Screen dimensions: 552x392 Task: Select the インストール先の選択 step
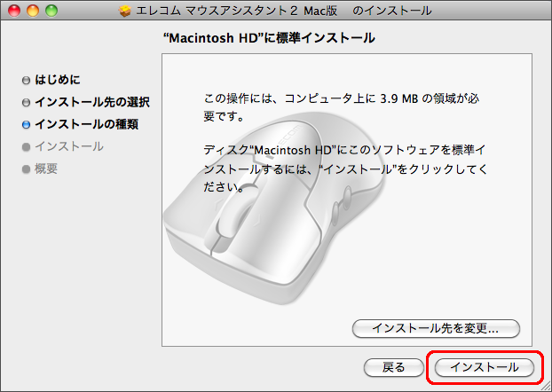(92, 102)
